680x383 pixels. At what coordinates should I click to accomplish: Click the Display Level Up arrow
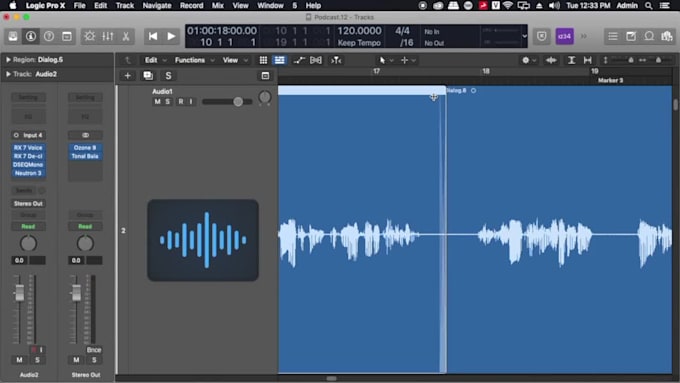click(x=128, y=60)
